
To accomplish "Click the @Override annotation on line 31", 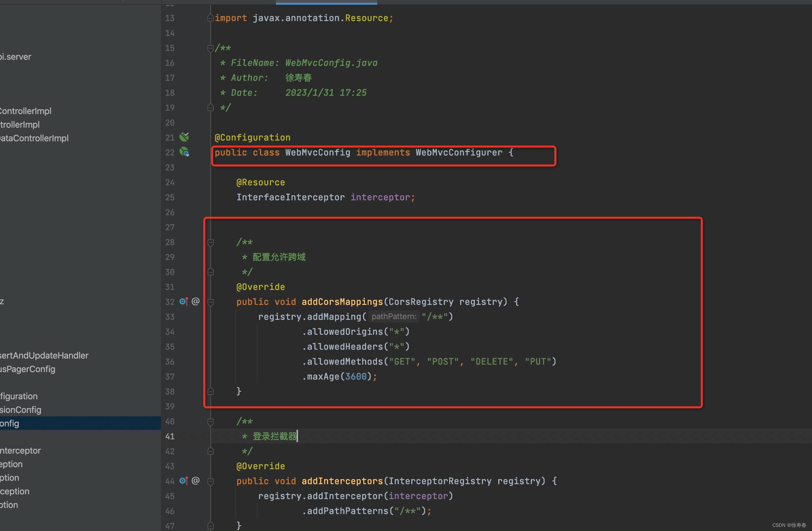I will (261, 287).
